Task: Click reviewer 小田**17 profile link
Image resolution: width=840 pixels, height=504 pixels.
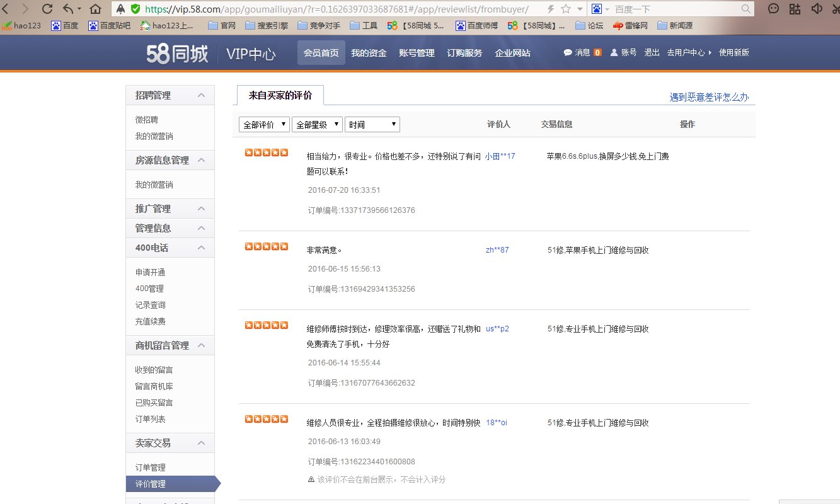Action: (500, 156)
